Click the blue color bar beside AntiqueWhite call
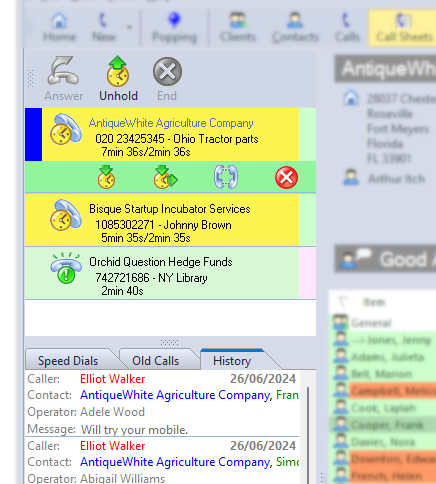The height and width of the screenshot is (484, 436). click(x=33, y=135)
